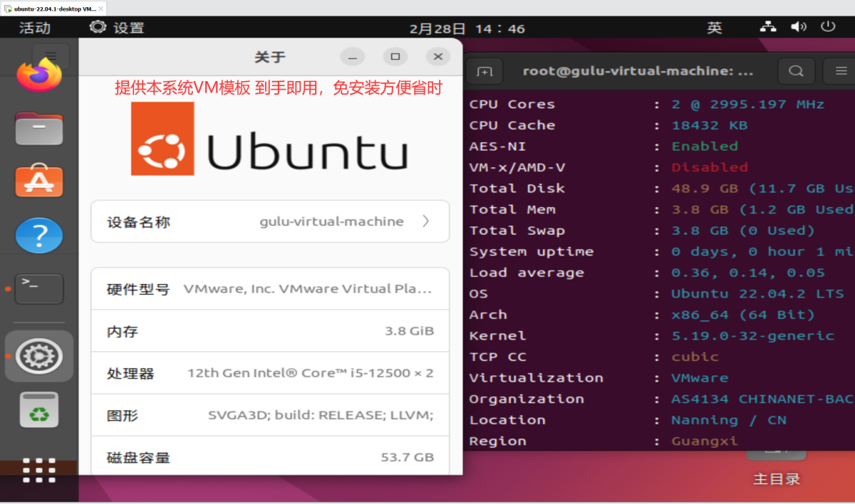Click the date and time clock
Viewport: 855px width, 504px height.
467,28
